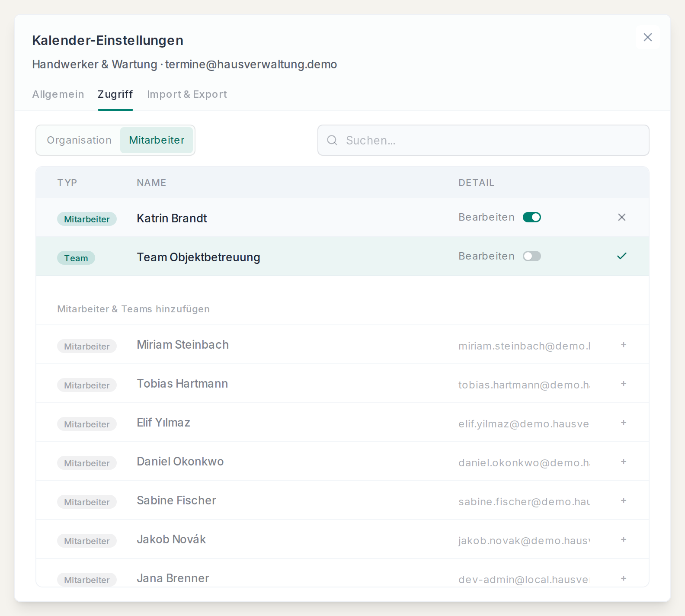Remove Katrin Brandt's access with the X icon

pyautogui.click(x=622, y=217)
